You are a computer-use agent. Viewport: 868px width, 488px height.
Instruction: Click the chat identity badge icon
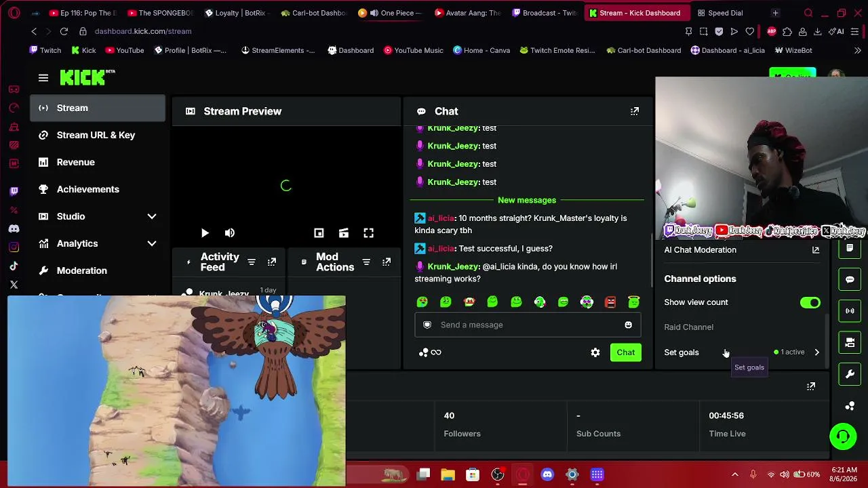(x=427, y=325)
